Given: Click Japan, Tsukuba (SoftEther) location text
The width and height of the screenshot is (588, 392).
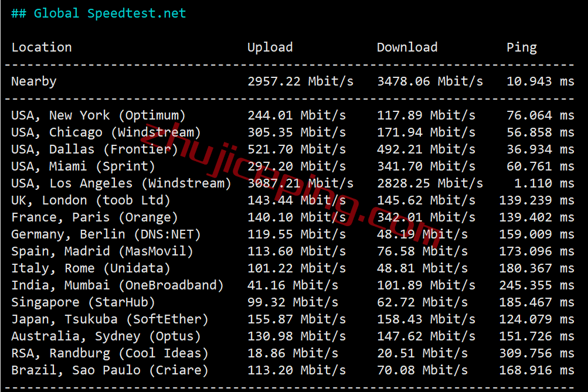Looking at the screenshot, I should [110, 319].
